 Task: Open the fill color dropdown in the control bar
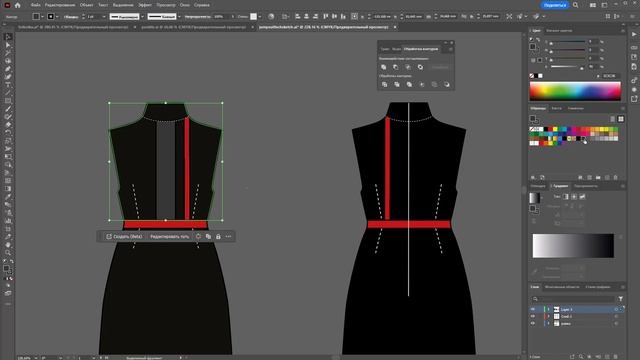point(42,17)
